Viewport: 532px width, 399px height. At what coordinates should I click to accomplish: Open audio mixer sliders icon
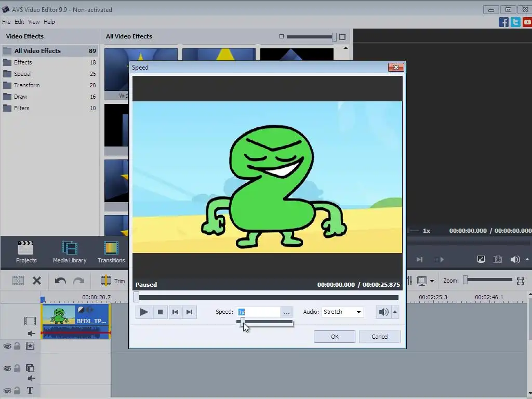pos(409,281)
